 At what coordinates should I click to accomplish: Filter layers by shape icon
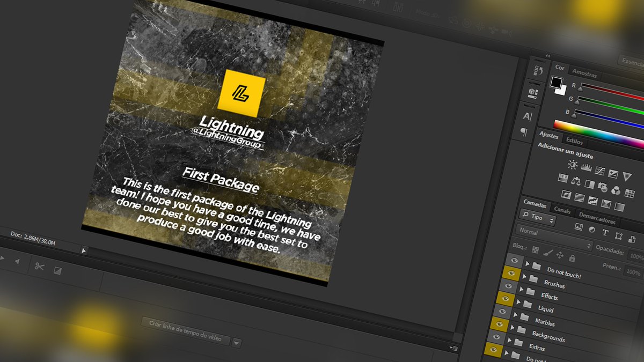tap(618, 236)
